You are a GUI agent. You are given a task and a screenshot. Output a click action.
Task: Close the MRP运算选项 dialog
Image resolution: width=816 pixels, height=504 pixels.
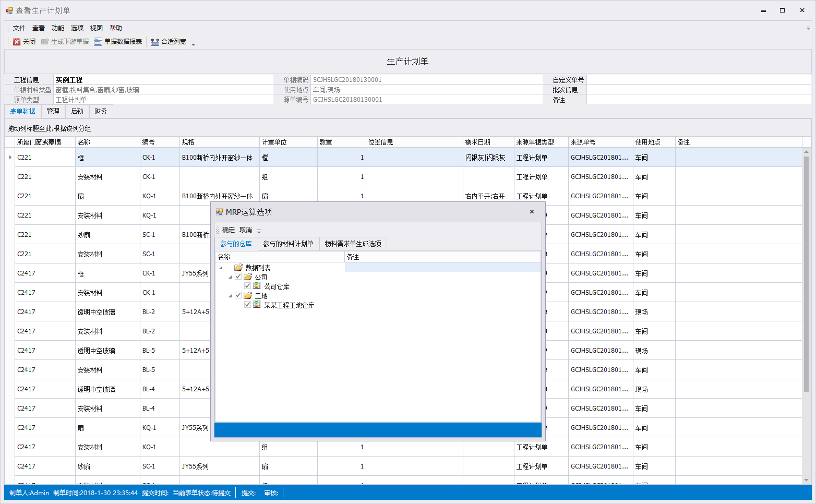(x=532, y=212)
